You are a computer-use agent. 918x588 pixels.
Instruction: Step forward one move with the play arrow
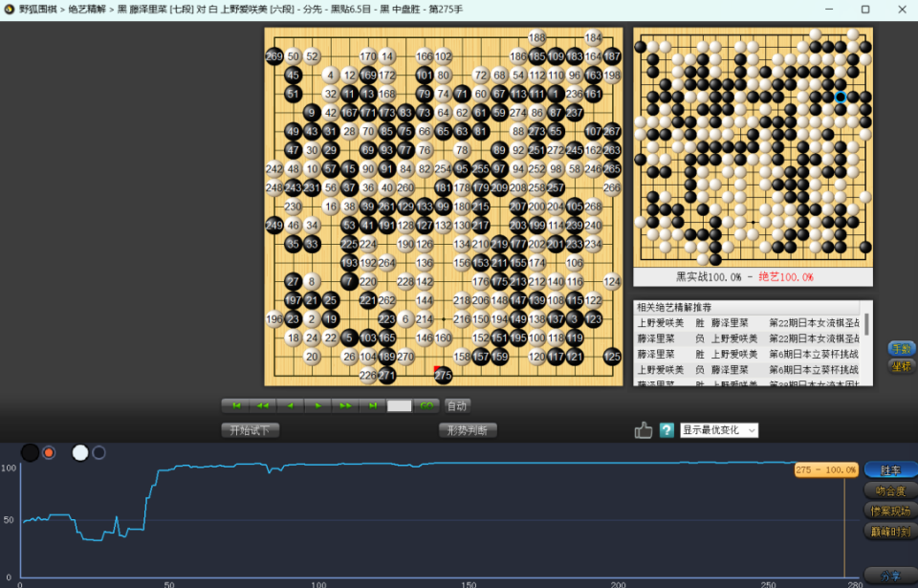[x=317, y=405]
